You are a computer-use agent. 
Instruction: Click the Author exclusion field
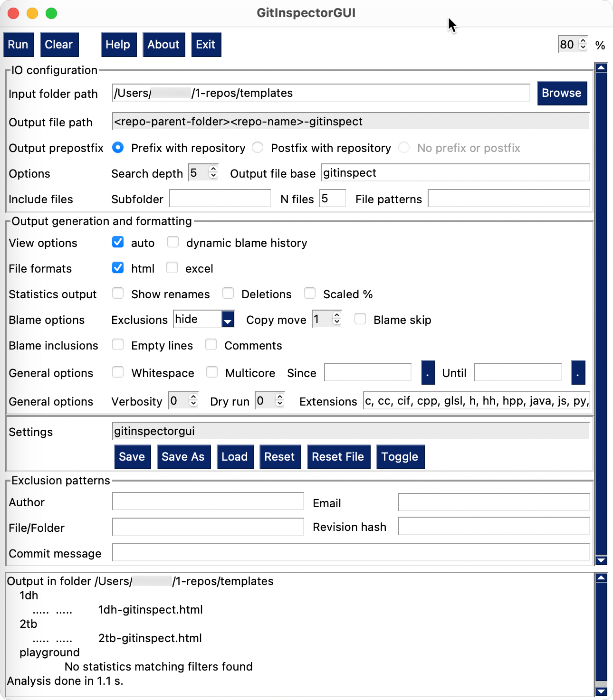[x=208, y=501]
